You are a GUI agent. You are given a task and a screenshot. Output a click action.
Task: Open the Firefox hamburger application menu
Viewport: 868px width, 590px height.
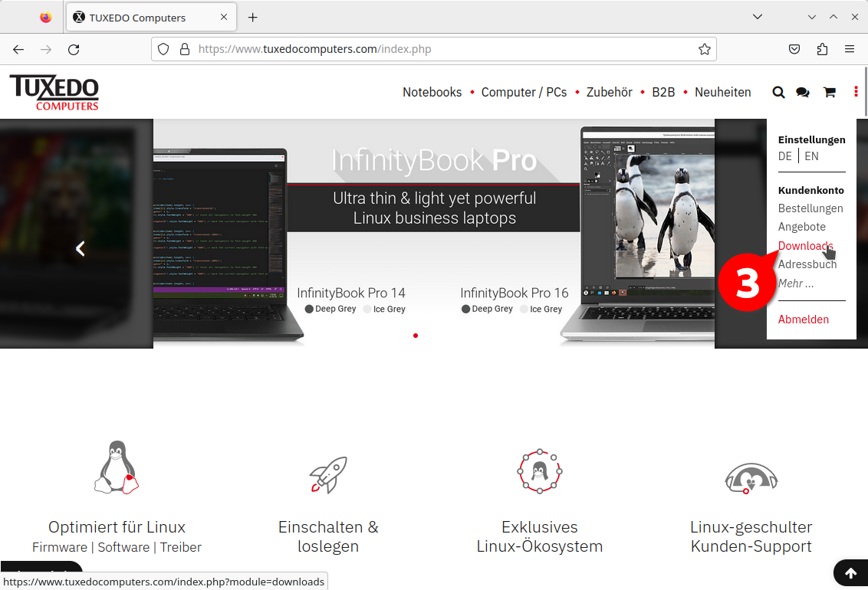(x=850, y=49)
